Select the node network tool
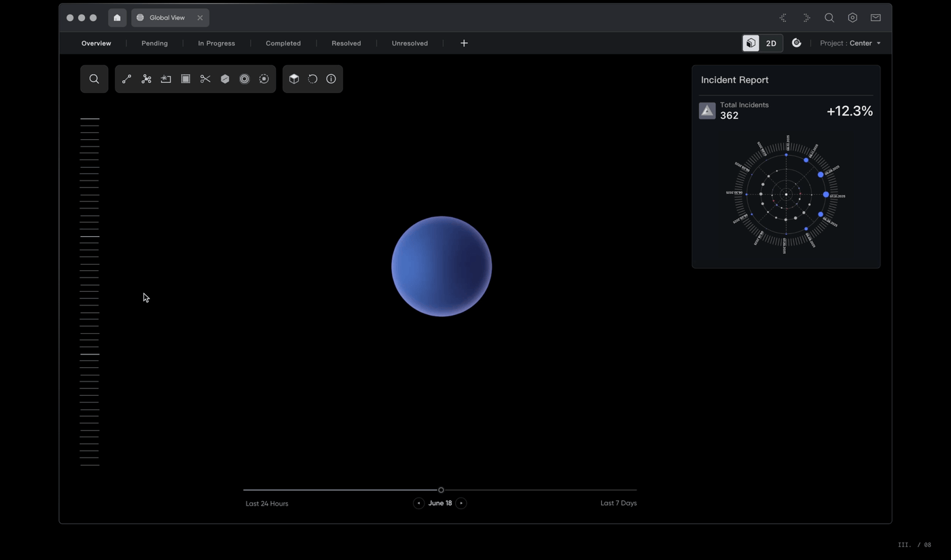The width and height of the screenshot is (951, 560). 146,79
